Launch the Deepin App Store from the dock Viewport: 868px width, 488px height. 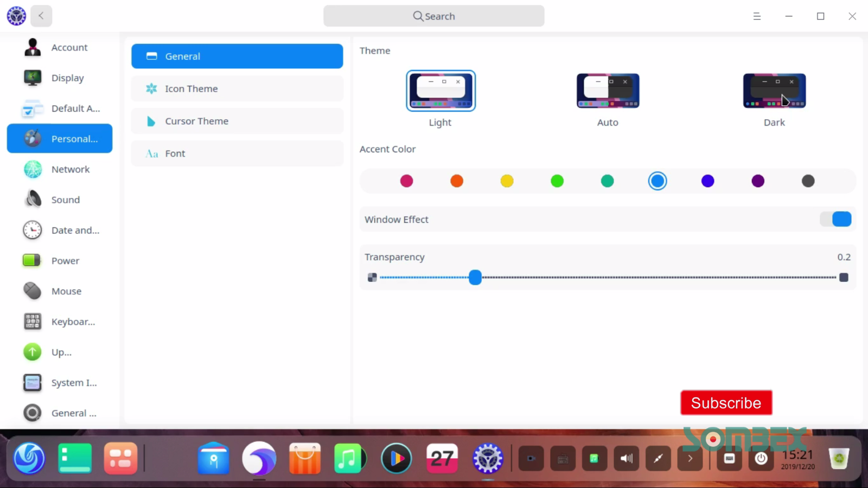coord(304,458)
